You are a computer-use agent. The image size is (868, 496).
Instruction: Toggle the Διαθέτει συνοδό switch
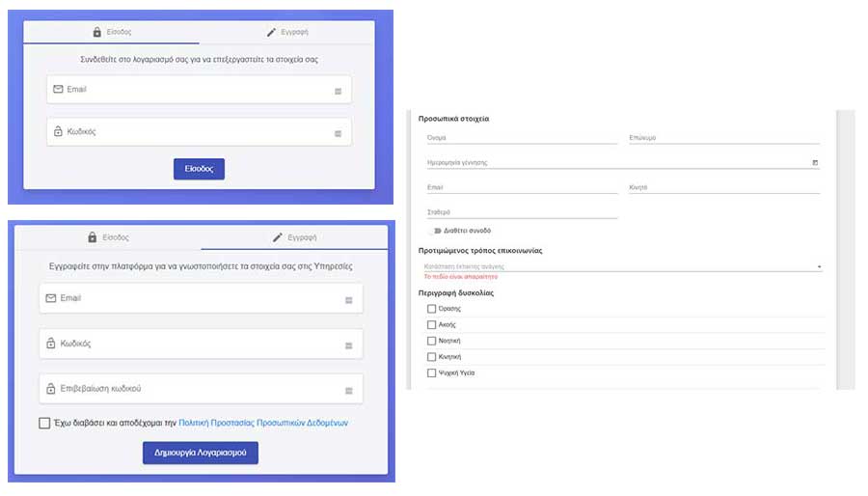pos(435,231)
